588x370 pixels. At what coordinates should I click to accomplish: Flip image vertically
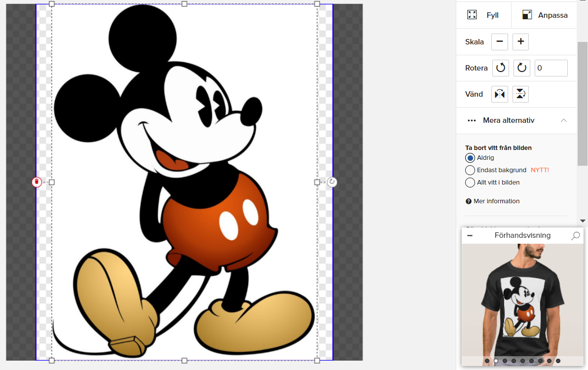(x=520, y=94)
